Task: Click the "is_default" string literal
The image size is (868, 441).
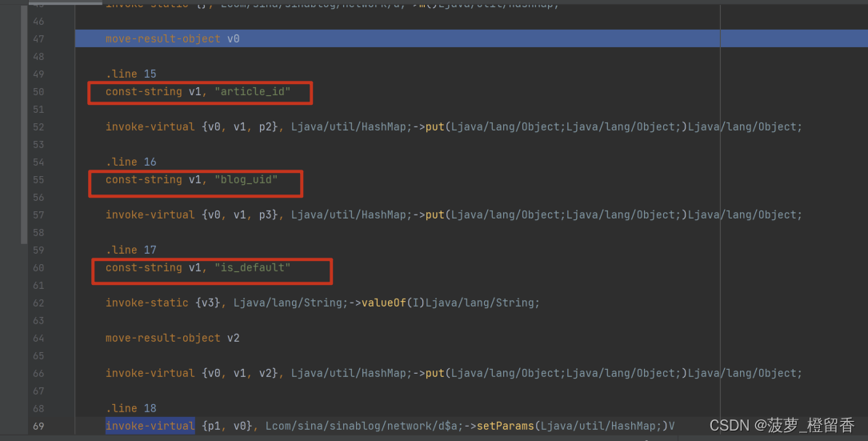Action: (253, 268)
